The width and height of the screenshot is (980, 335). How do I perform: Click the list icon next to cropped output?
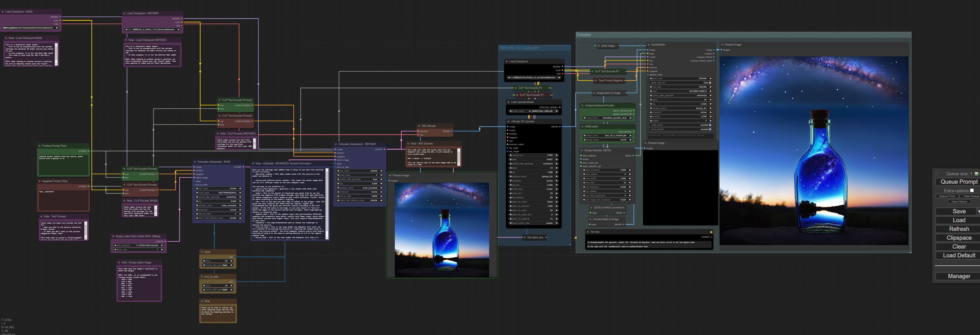tap(714, 54)
